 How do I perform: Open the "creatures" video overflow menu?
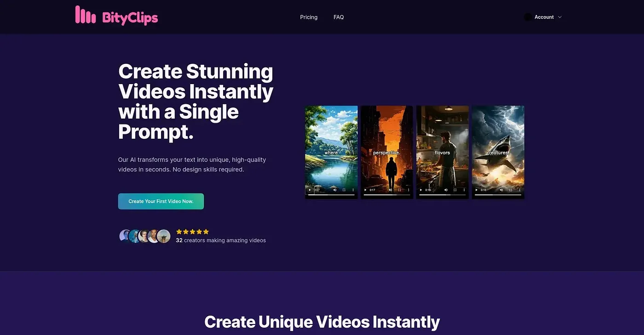coord(520,190)
